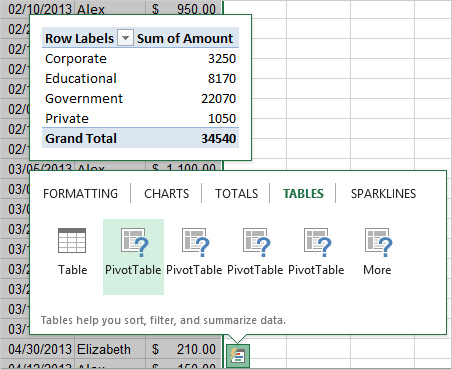
Task: Select the TABLES tab
Action: coord(303,194)
